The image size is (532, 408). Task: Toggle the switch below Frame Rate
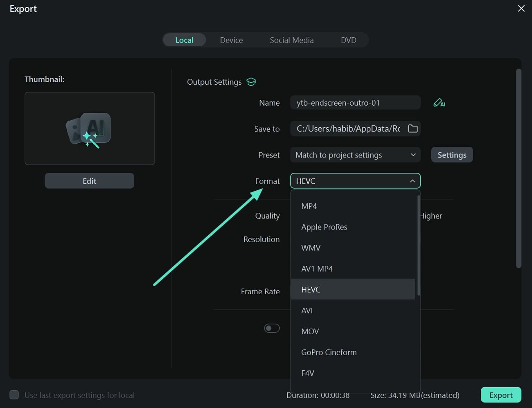tap(272, 328)
